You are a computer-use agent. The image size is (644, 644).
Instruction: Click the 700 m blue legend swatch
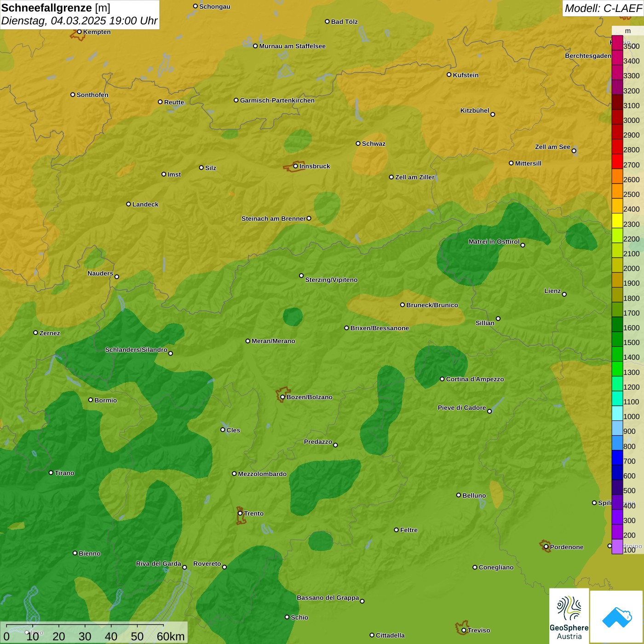tap(617, 458)
